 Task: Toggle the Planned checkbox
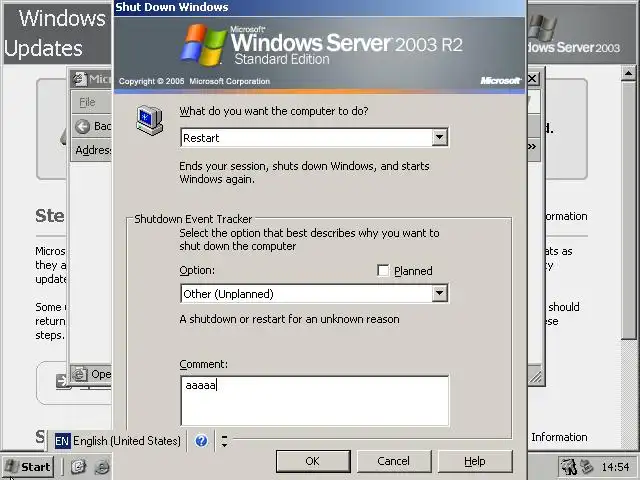(383, 271)
